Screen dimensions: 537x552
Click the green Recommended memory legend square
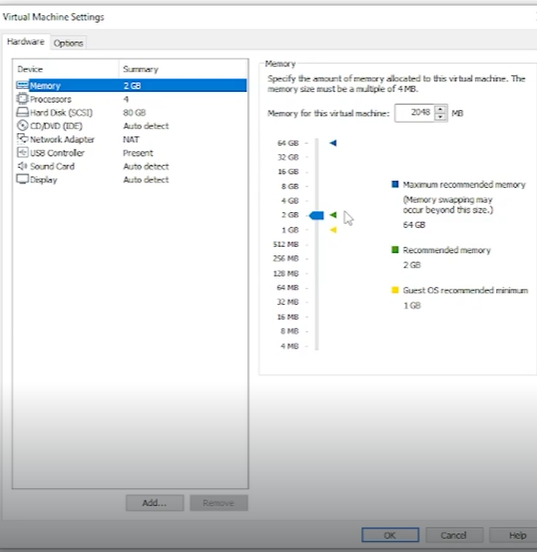[x=395, y=250]
